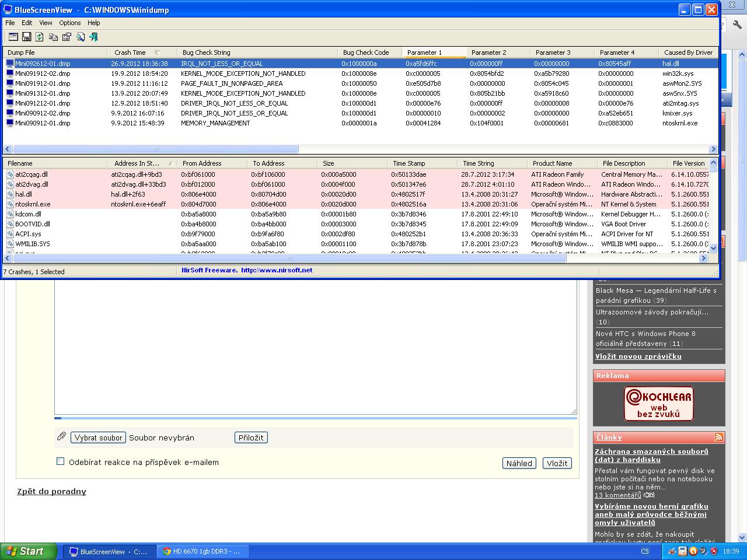Sort crashes by the Crash Time column header
747x560 pixels.
[x=130, y=52]
